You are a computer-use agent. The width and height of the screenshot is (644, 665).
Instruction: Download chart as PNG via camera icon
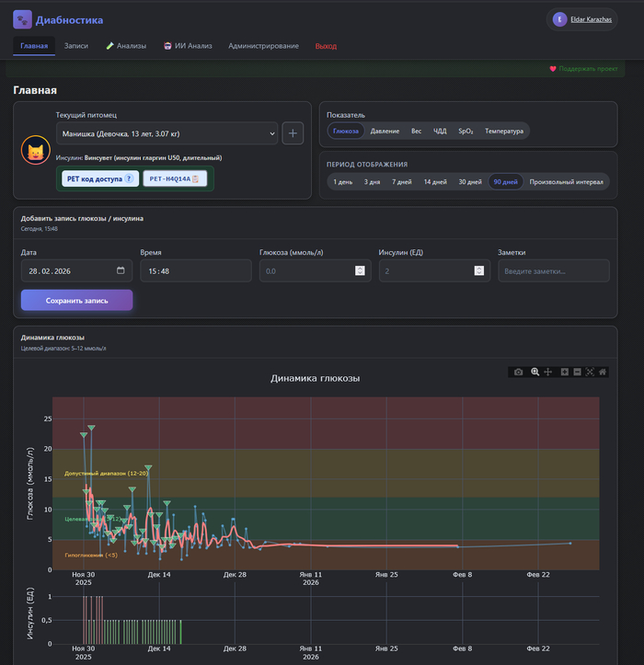tap(519, 372)
